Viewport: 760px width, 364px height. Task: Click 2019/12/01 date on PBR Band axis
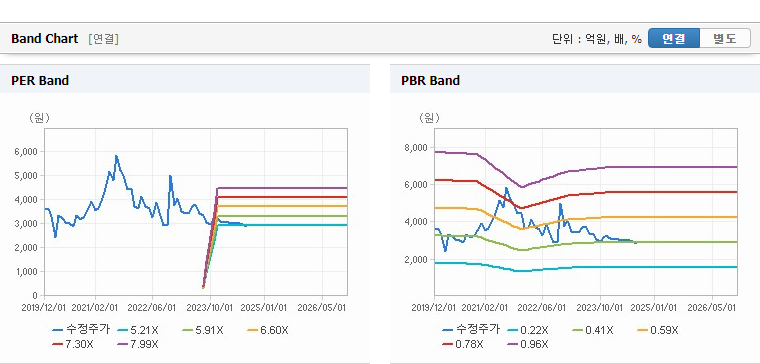[434, 307]
